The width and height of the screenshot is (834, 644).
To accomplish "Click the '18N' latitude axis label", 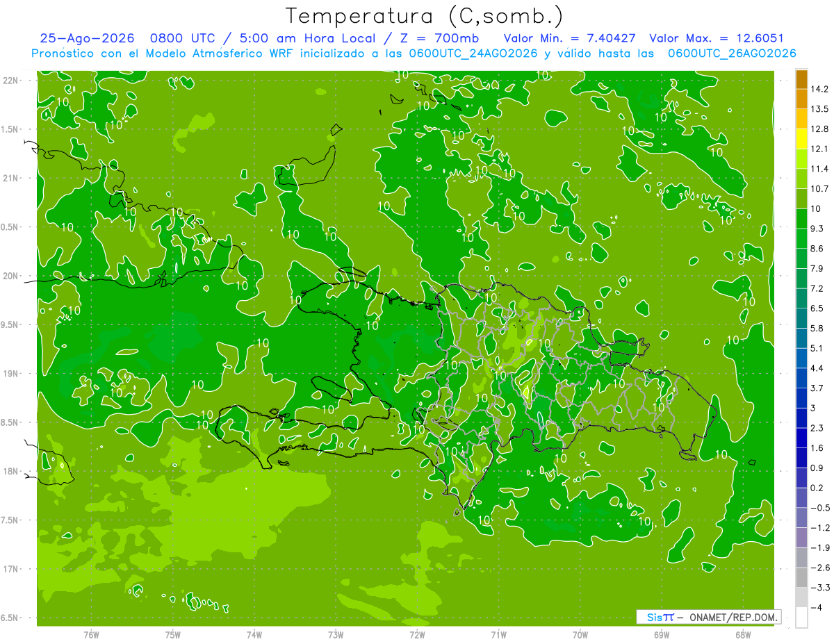I will [x=11, y=472].
